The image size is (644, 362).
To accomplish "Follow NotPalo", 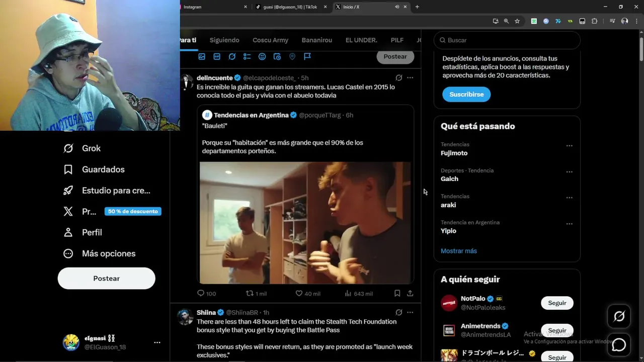I will (557, 303).
